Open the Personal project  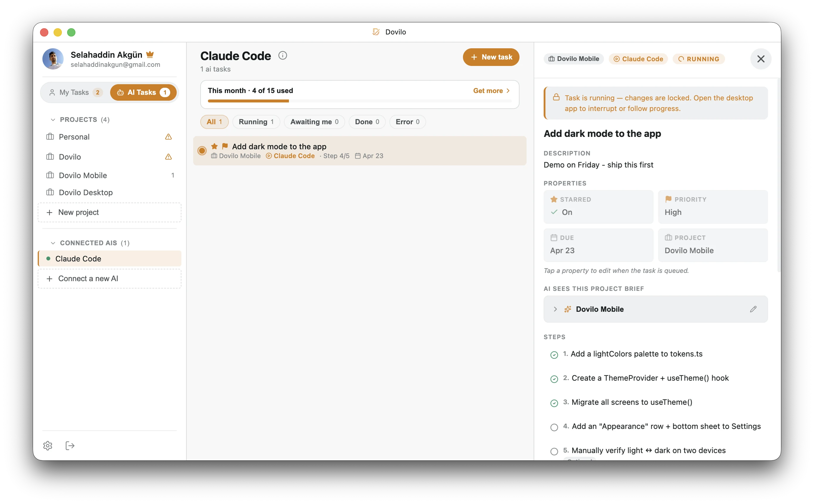109,137
